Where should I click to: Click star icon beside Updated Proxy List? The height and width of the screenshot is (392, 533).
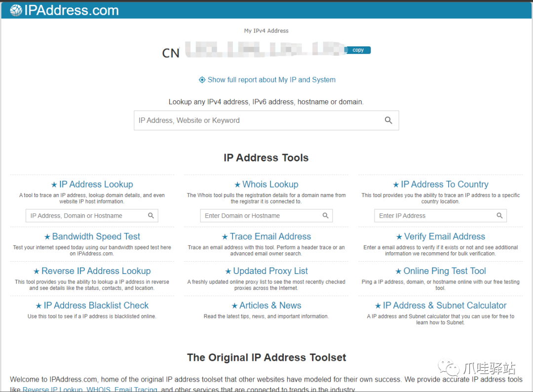point(228,272)
